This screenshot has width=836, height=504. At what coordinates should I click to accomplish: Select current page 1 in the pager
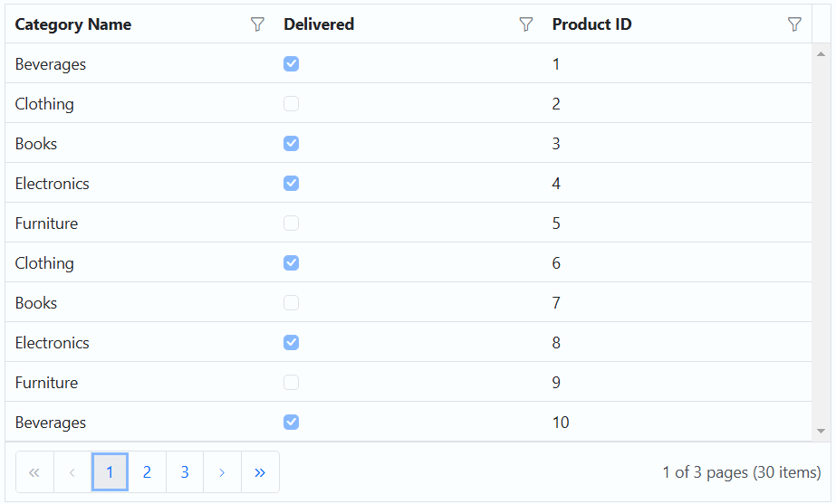[x=110, y=472]
